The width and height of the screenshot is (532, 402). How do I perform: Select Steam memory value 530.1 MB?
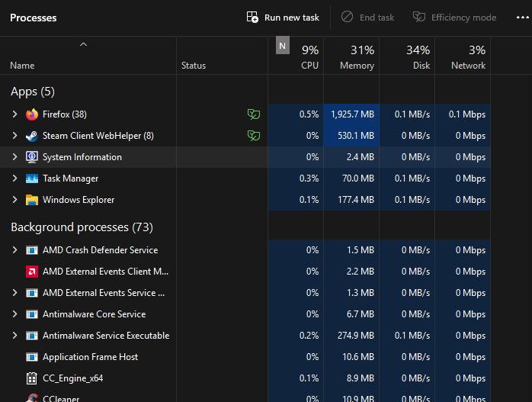[356, 136]
